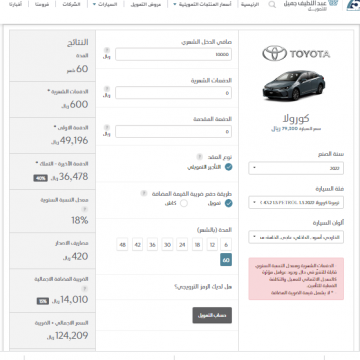
Task: Click the كورولا model name
Action: click(296, 118)
